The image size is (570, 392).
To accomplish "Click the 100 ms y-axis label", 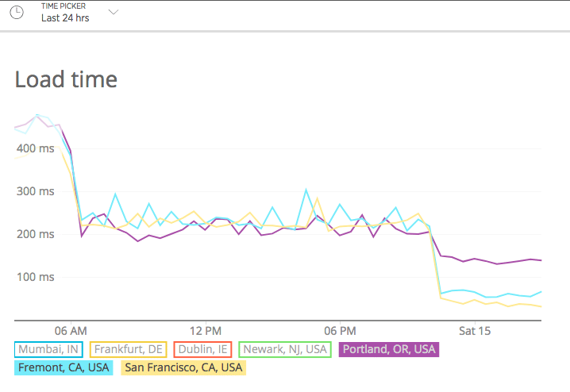I will 34,277.
